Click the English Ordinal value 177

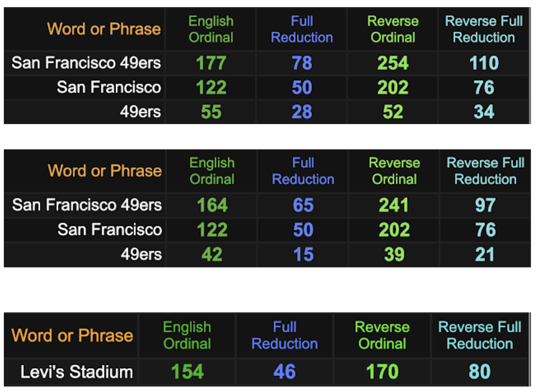click(211, 63)
